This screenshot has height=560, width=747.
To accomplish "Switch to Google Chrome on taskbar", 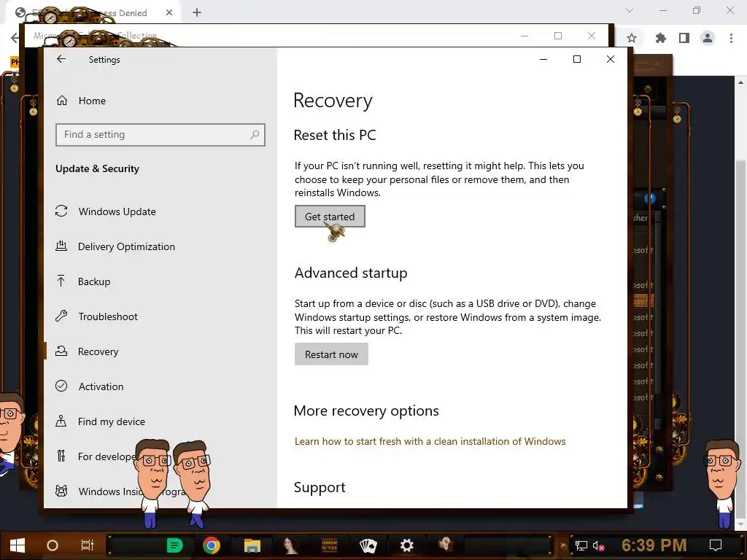I will tap(212, 545).
